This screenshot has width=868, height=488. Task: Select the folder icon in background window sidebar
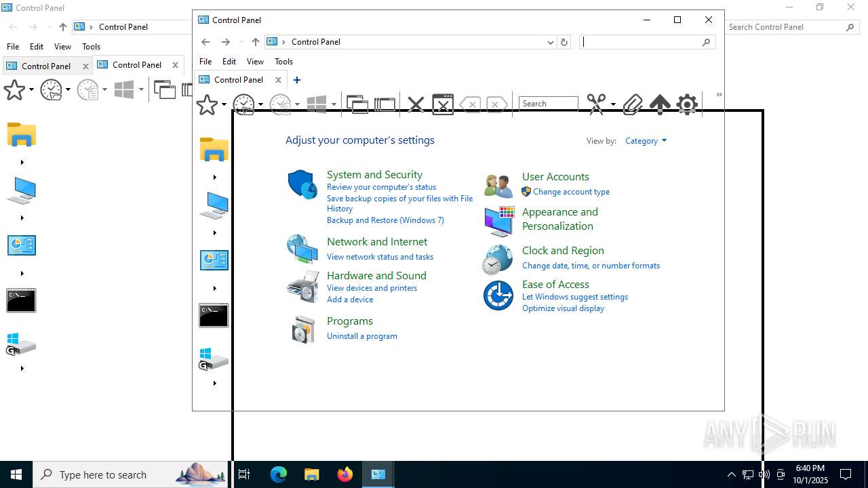coord(22,134)
